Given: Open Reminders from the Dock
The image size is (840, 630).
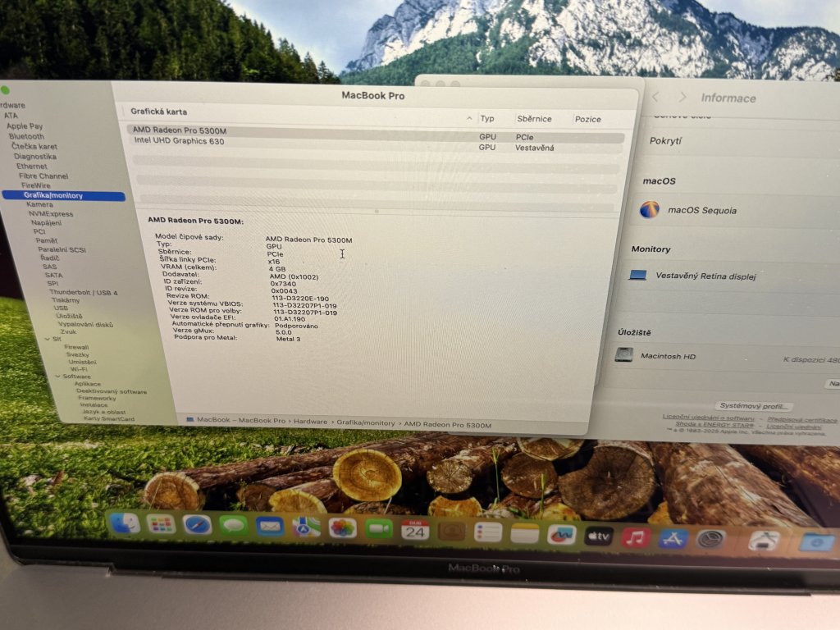Looking at the screenshot, I should point(488,532).
